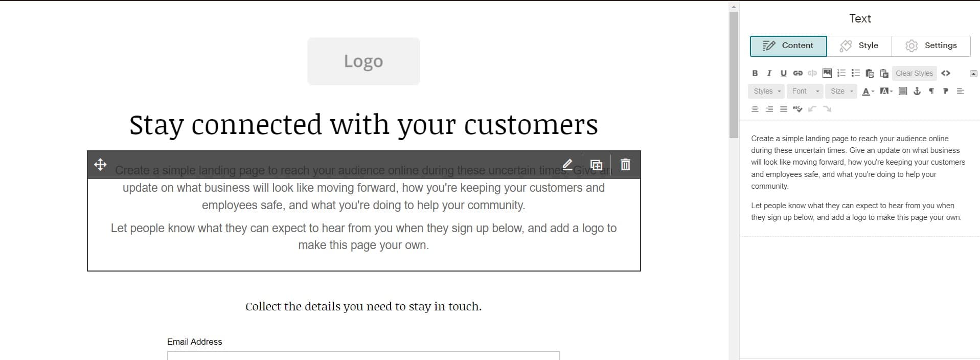Open the Size dropdown
The height and width of the screenshot is (360, 980).
[x=841, y=91]
